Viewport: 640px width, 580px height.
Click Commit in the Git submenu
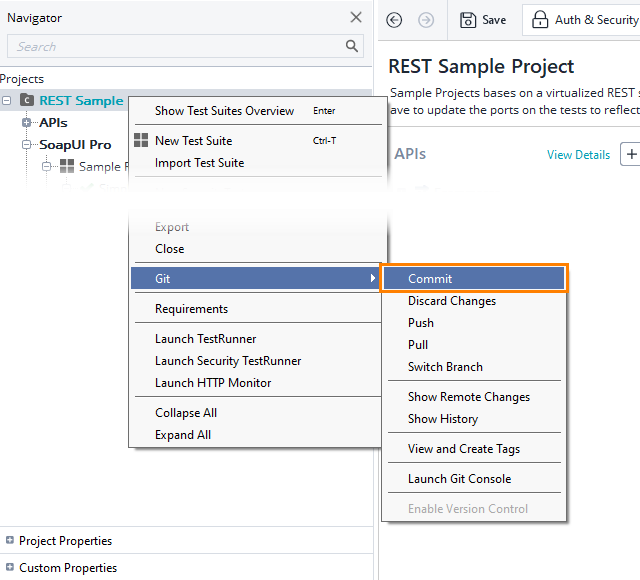(474, 278)
